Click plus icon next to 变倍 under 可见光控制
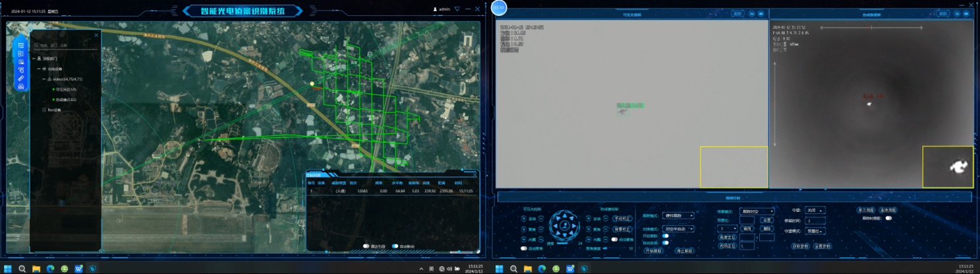980x274 pixels. (x=524, y=218)
